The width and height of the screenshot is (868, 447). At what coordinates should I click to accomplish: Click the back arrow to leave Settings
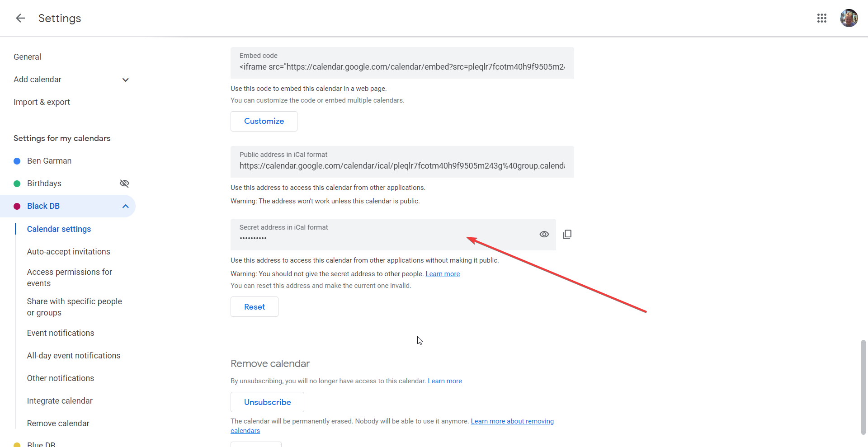[x=20, y=18]
